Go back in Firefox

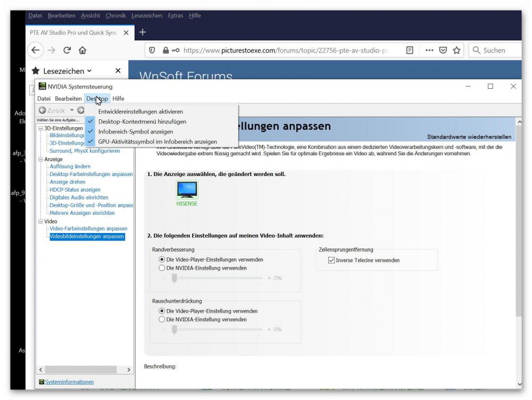pyautogui.click(x=36, y=50)
